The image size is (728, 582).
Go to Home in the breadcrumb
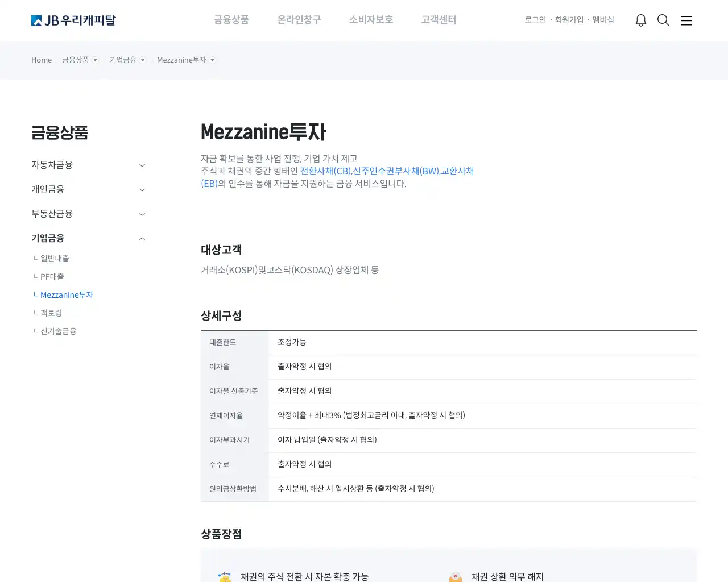pos(42,60)
